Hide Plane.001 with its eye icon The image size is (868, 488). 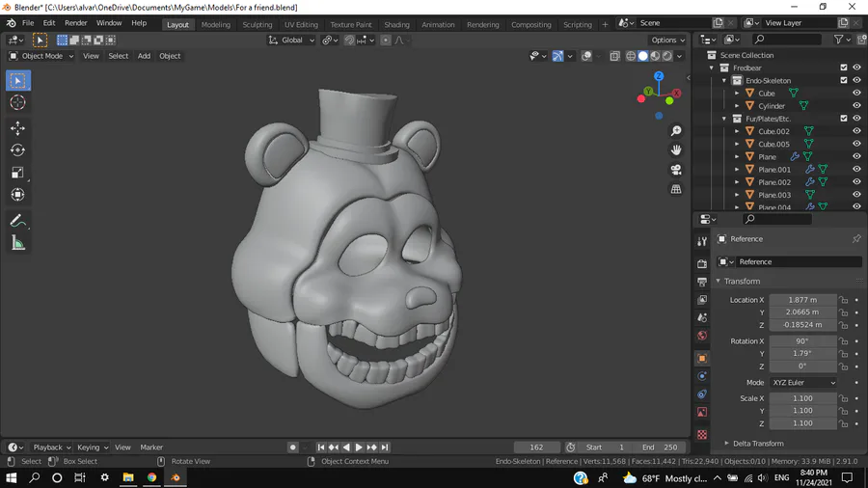click(856, 170)
